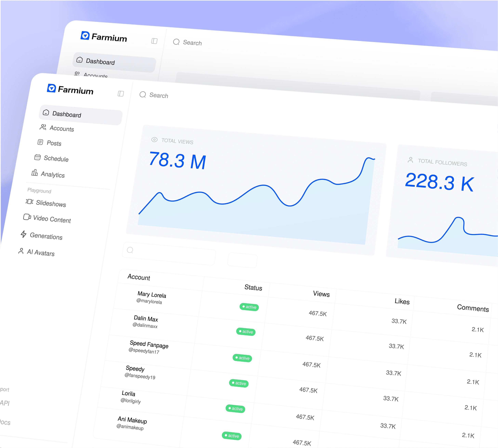The height and width of the screenshot is (448, 498).
Task: Click the Generations lightning bolt icon
Action: [24, 234]
